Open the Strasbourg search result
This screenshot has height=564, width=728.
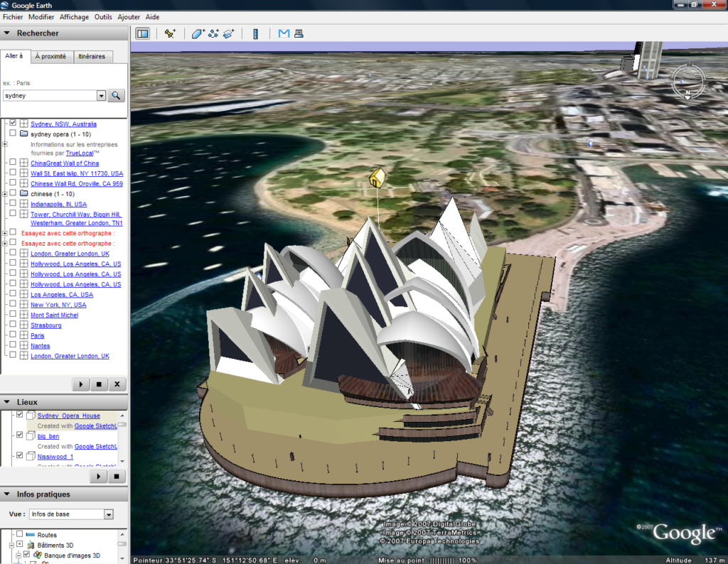[46, 325]
